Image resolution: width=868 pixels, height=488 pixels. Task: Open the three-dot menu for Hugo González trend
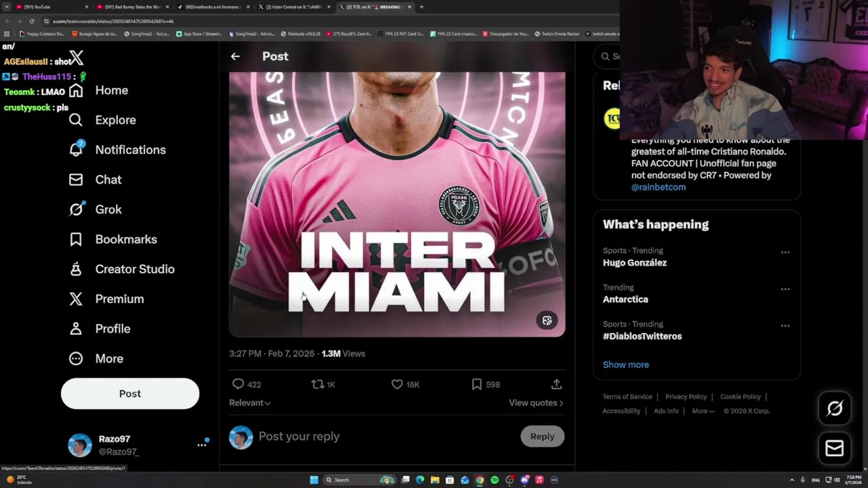(785, 252)
